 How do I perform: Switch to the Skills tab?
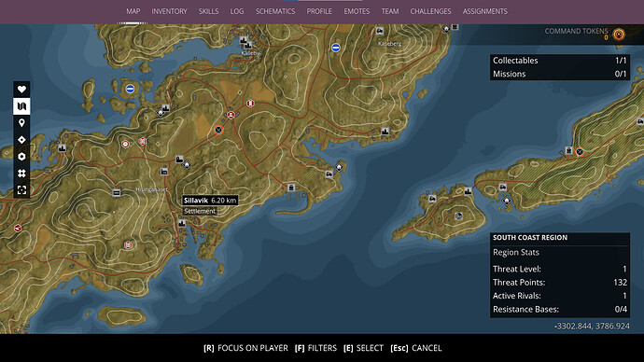pyautogui.click(x=209, y=11)
